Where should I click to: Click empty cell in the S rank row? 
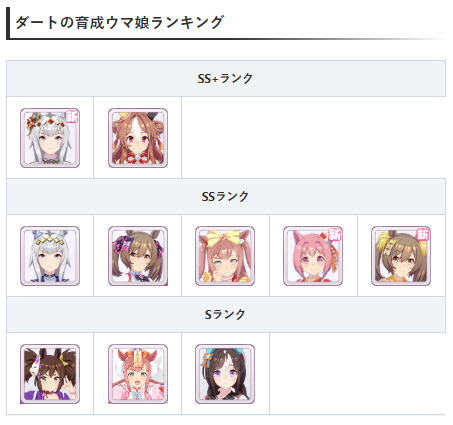(357, 374)
